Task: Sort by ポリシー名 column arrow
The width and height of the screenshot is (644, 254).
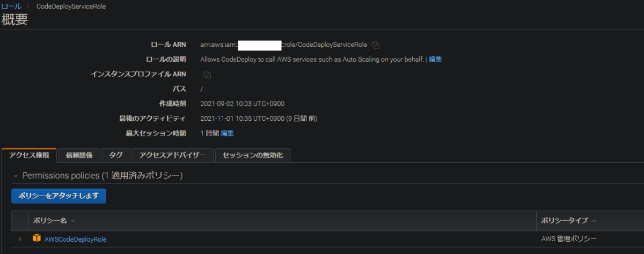Action: click(72, 221)
